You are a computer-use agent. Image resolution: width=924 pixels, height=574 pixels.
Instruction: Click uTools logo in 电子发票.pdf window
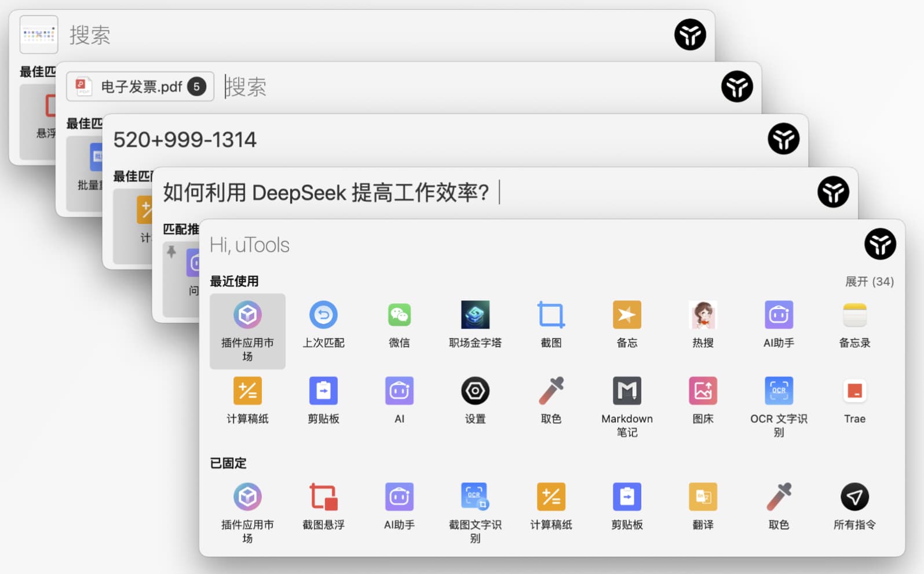pyautogui.click(x=737, y=86)
